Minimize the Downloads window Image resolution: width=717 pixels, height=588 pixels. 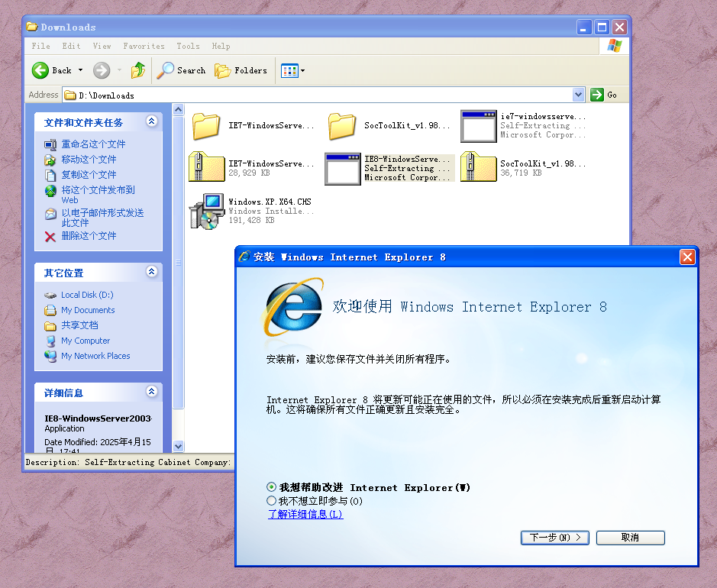coord(584,27)
